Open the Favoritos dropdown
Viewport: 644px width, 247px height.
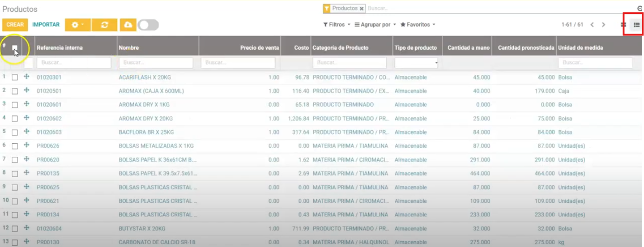(418, 25)
